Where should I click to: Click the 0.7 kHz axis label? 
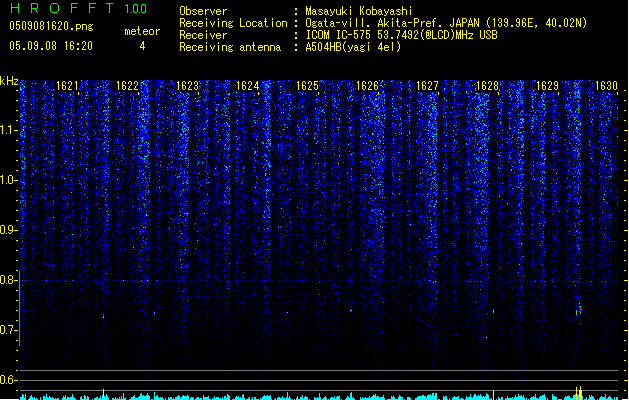(x=8, y=330)
